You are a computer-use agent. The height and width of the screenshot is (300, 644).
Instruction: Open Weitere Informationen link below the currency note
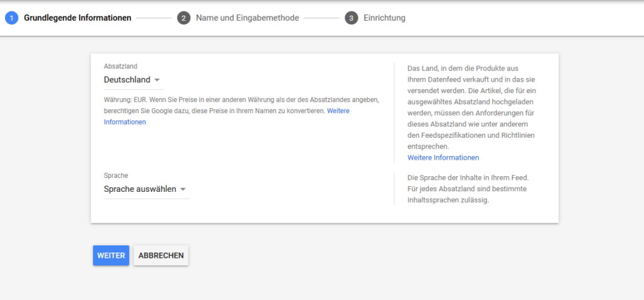(125, 122)
